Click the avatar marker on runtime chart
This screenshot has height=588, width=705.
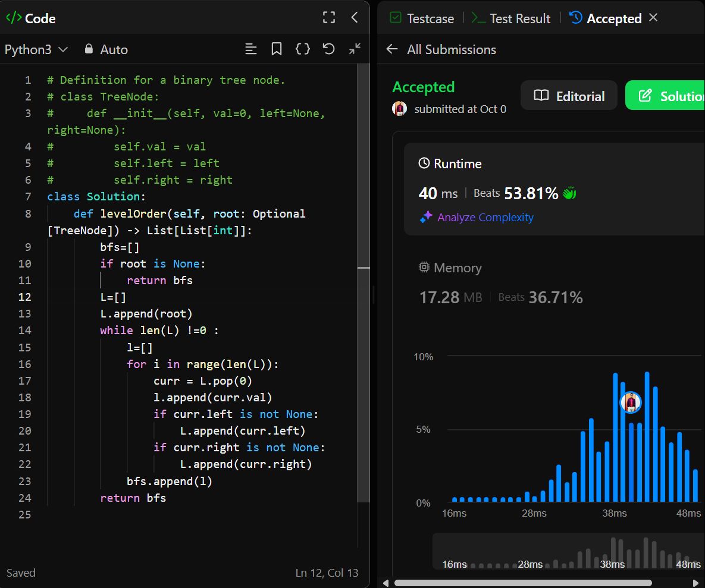(x=631, y=403)
